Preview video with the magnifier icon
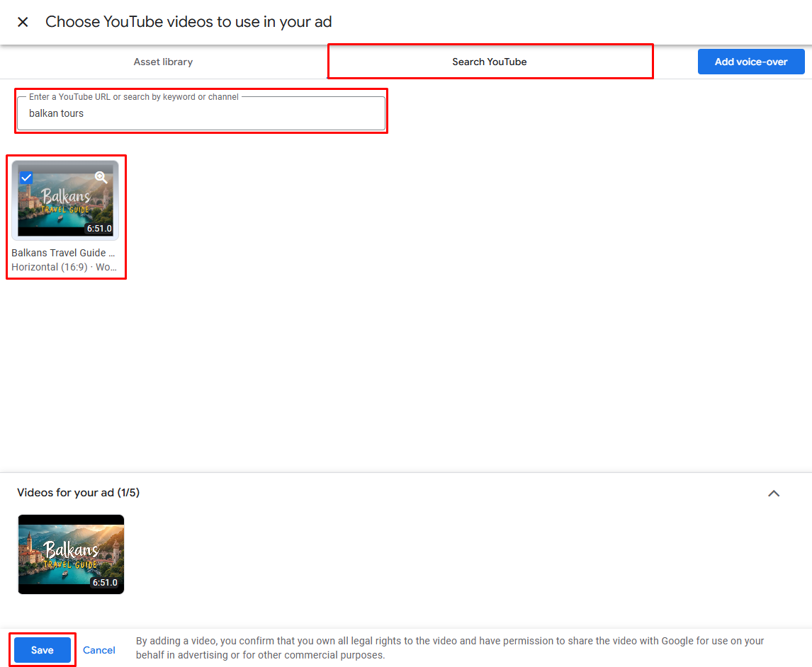Screen dimensions: 812x667 101,178
